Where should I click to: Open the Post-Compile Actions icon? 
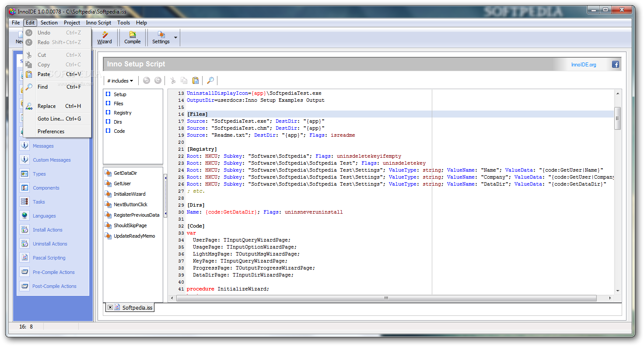tap(25, 286)
